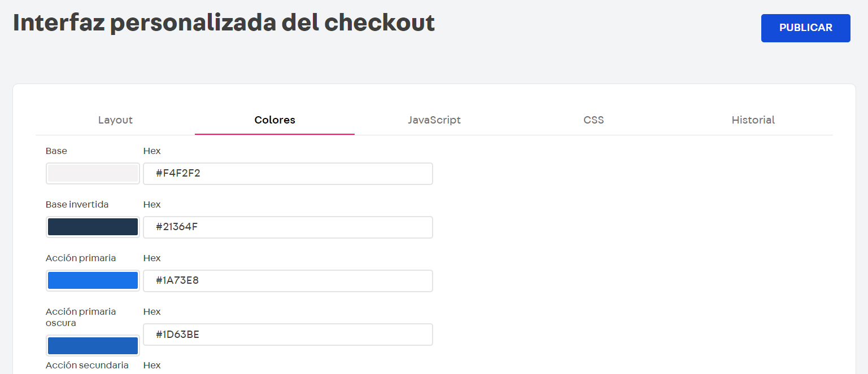Select the hex input with #1A73E8
Screen dimensions: 868x374
(x=288, y=280)
